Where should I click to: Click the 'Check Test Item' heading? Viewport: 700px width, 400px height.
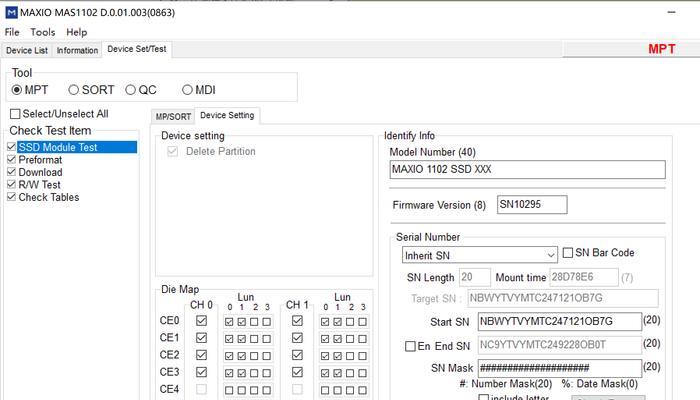pos(50,131)
